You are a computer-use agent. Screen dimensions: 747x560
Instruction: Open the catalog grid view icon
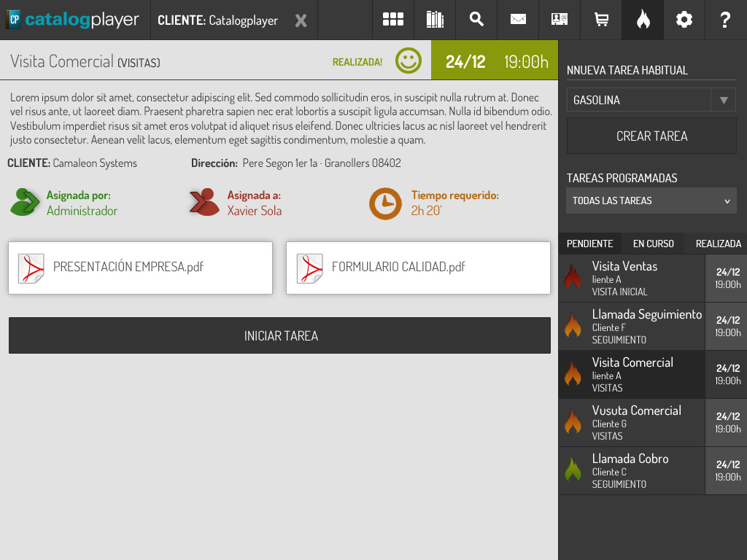393,20
